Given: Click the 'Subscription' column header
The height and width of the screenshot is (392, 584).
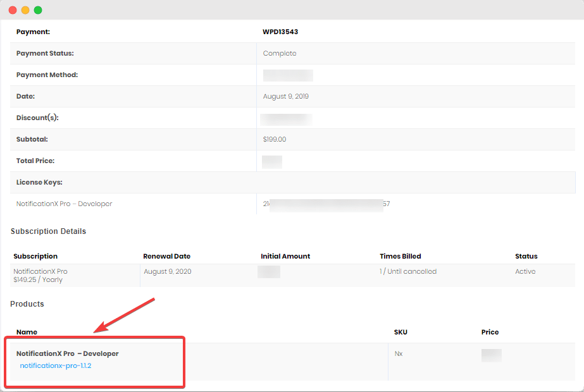Looking at the screenshot, I should tap(35, 256).
